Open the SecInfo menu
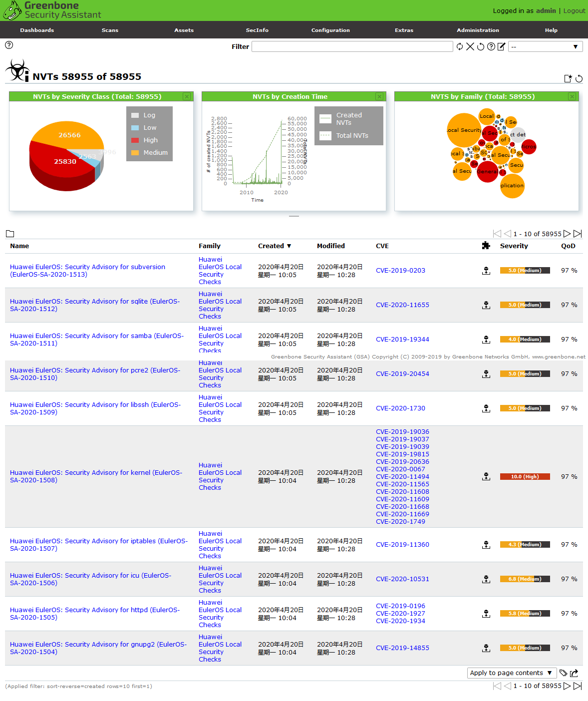Screen dimensions: 588x701 pyautogui.click(x=257, y=30)
